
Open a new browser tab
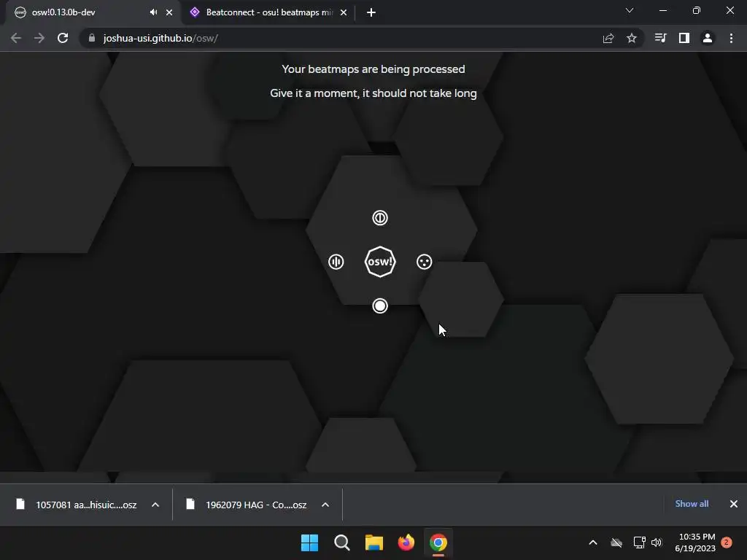point(371,12)
